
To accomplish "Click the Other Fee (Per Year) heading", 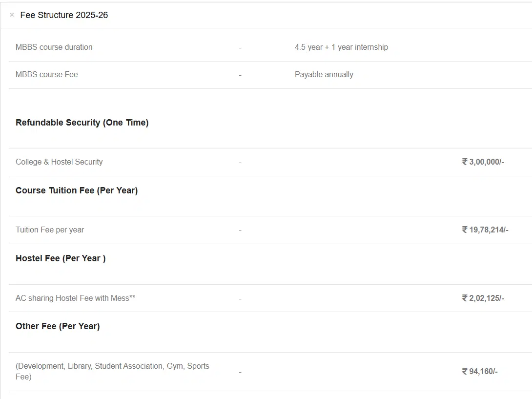I will 58,326.
